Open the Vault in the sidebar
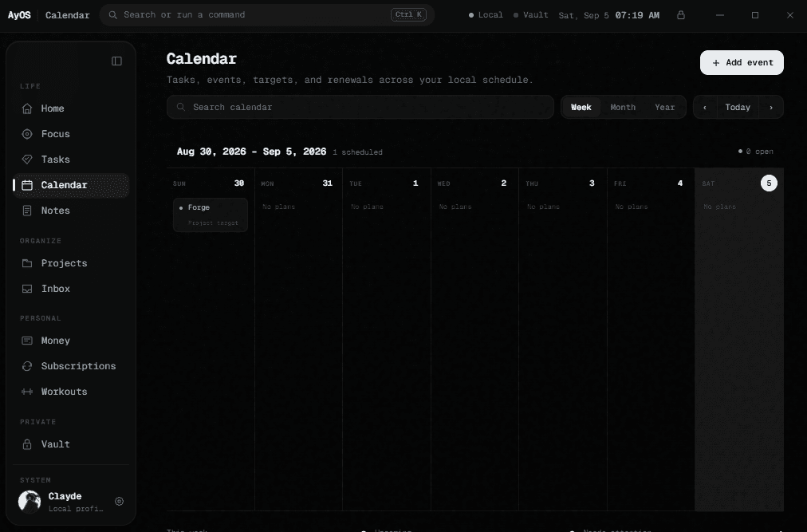The image size is (807, 532). click(x=70, y=444)
